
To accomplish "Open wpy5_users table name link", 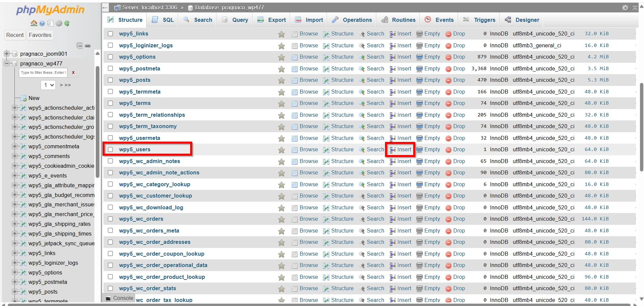I will 134,149.
